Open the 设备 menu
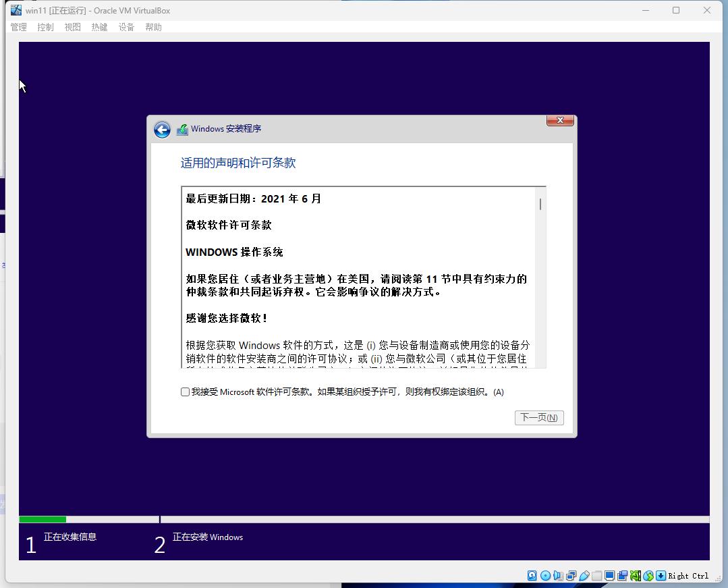The image size is (728, 588). pos(125,27)
